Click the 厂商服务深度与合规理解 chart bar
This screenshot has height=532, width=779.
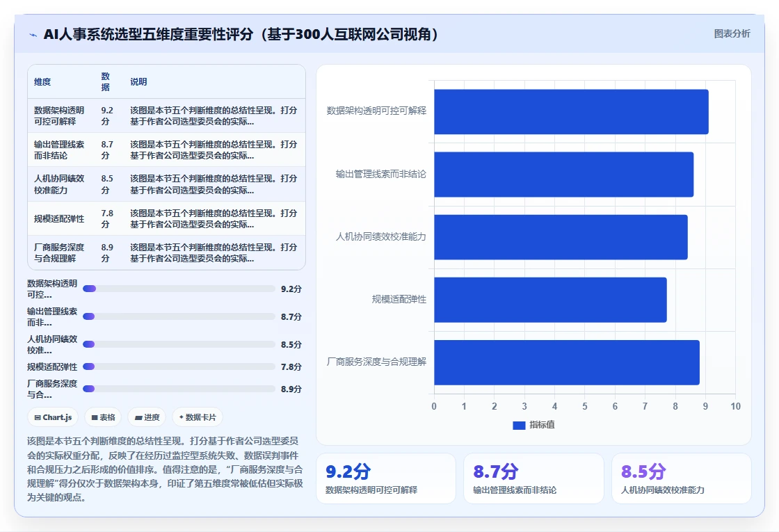point(566,362)
